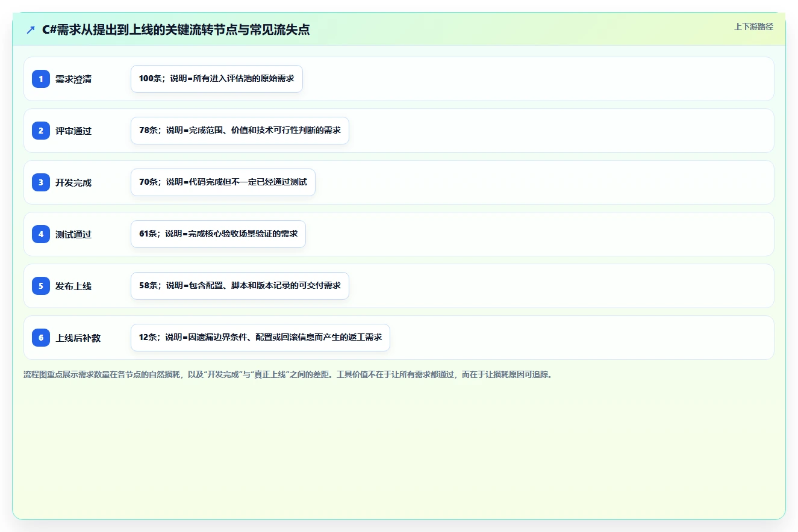Viewport: 798px width, 532px height.
Task: Click step number badge 2
Action: [x=41, y=131]
